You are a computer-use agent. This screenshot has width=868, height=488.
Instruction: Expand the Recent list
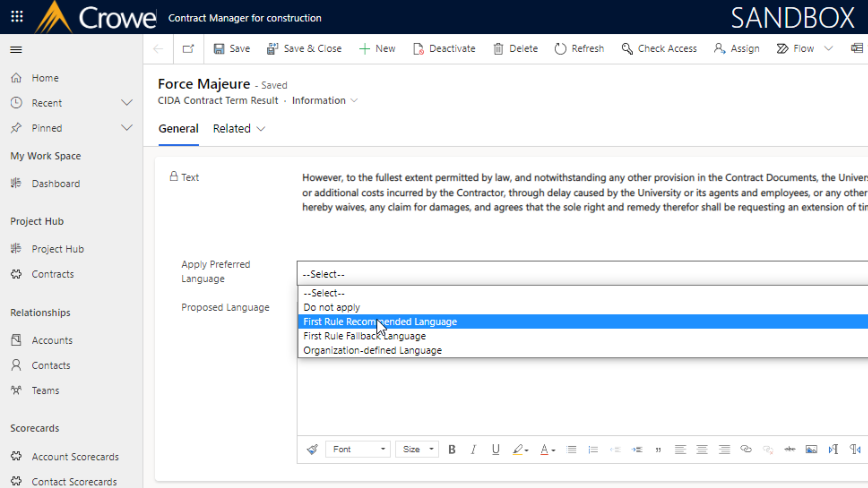point(127,102)
